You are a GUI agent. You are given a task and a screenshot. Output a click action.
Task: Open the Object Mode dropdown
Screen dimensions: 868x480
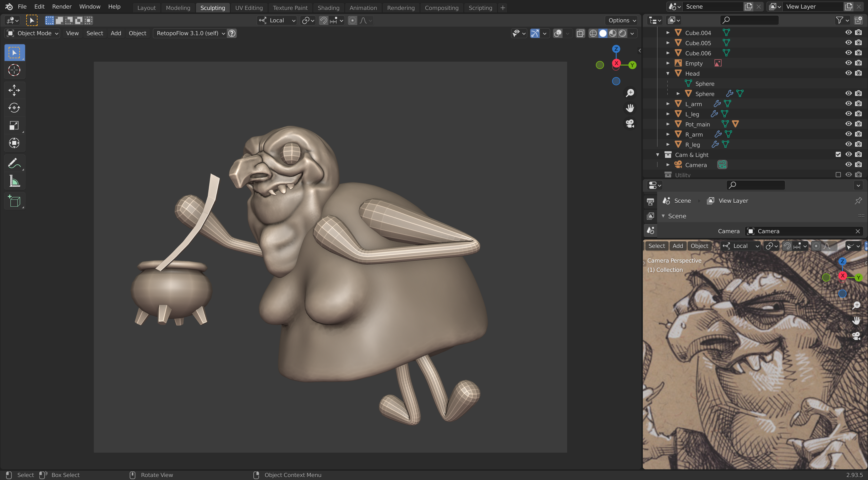coord(33,33)
